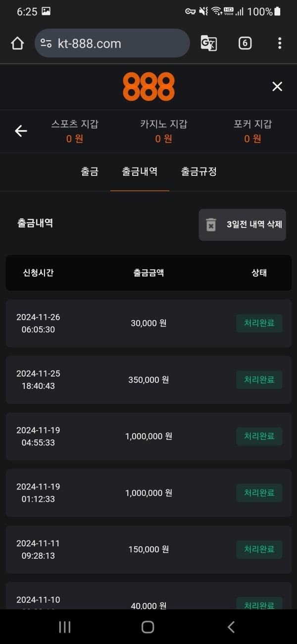Screen dimensions: 297x644
Task: Select the 출금내역 tab
Action: [140, 172]
